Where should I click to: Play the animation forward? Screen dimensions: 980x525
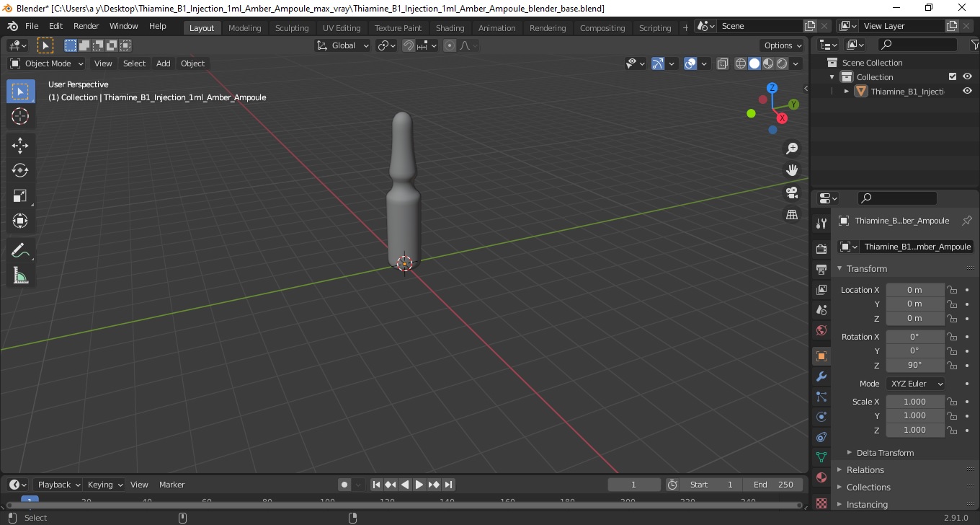(419, 485)
